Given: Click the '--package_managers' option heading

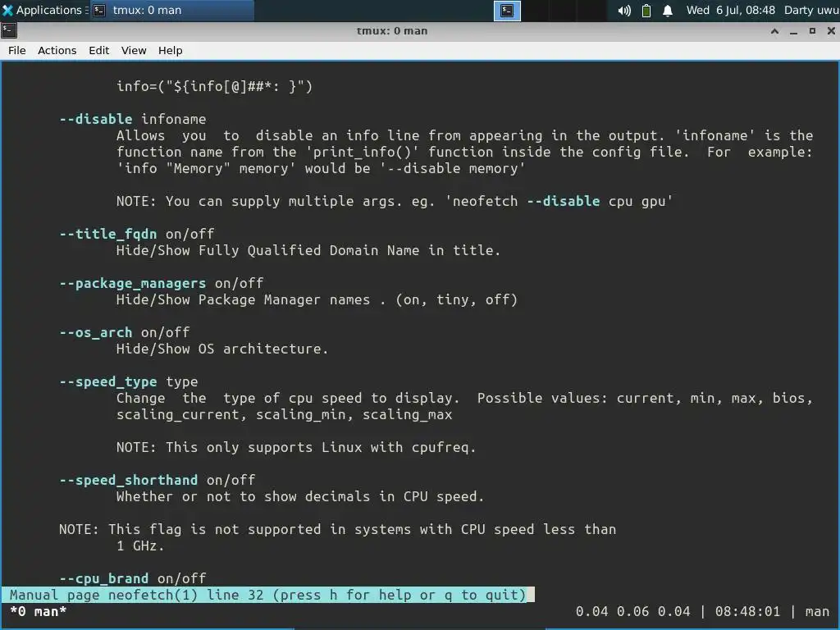Looking at the screenshot, I should 132,283.
